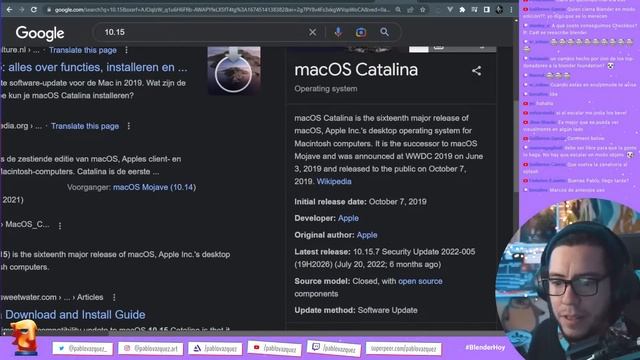
Task: Open the three-dot options beside the first Translate link
Action: 127,50
